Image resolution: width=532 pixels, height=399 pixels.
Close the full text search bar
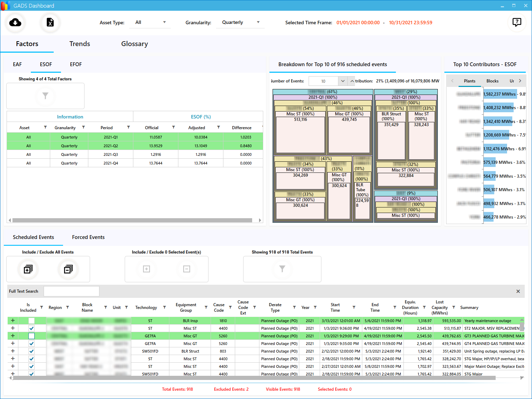point(518,291)
